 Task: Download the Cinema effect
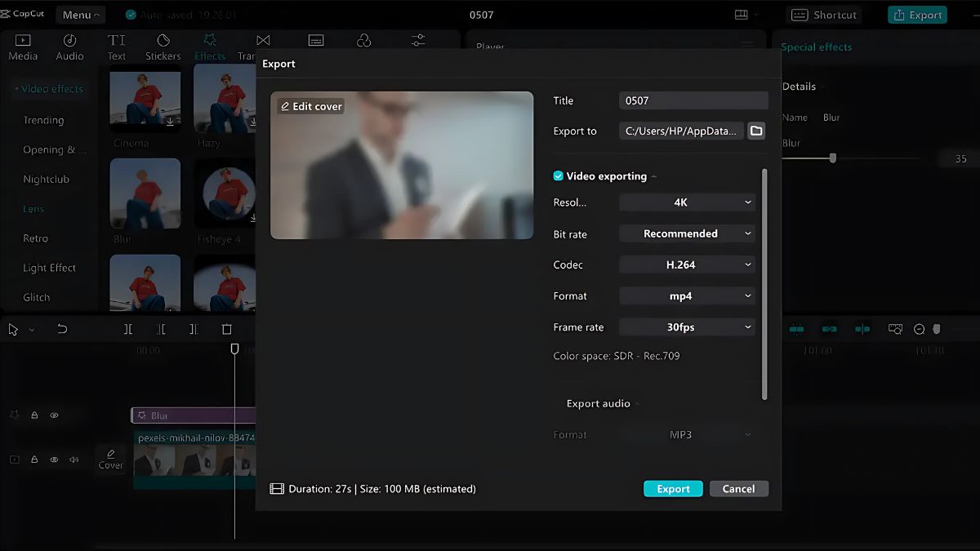click(171, 122)
